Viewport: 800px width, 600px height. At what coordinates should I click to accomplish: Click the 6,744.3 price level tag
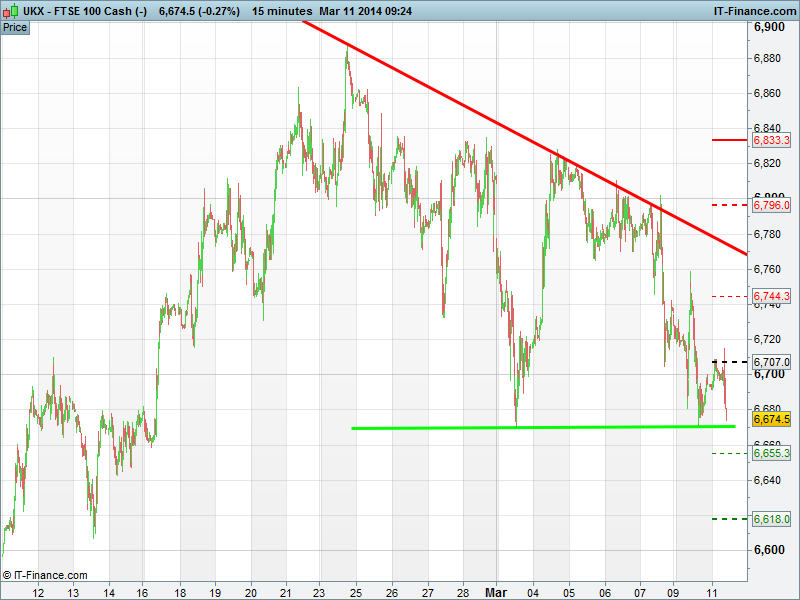coord(771,297)
